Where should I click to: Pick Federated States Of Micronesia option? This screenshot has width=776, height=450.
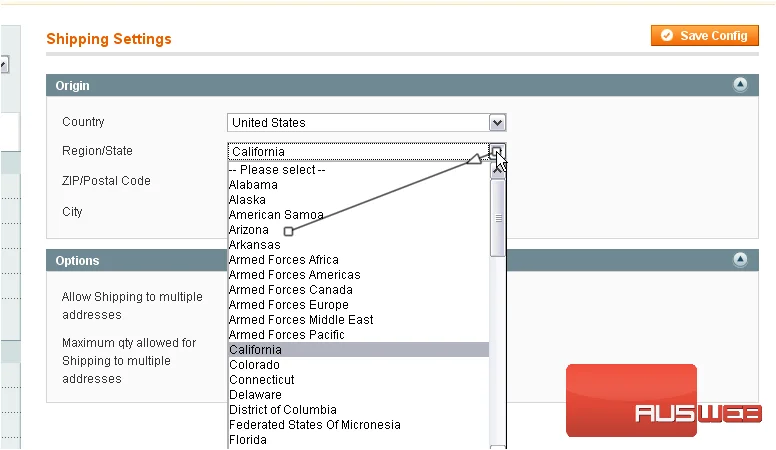pos(358,425)
